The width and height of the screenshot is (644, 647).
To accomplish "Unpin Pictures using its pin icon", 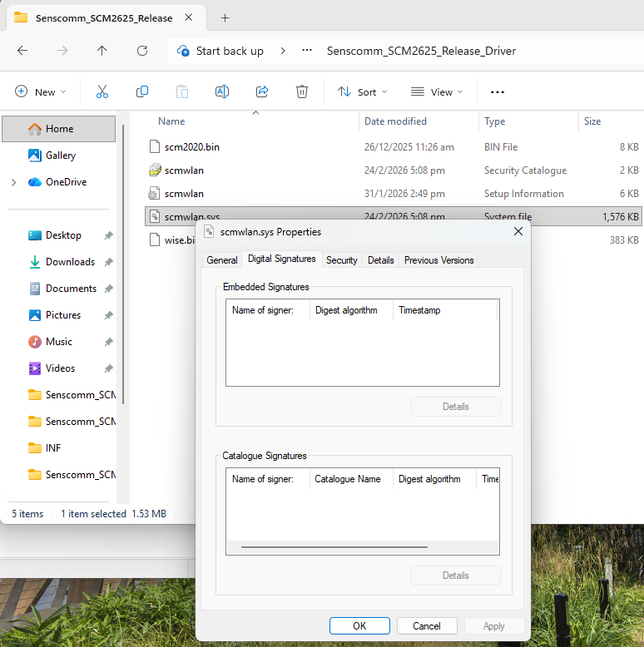I will (108, 315).
